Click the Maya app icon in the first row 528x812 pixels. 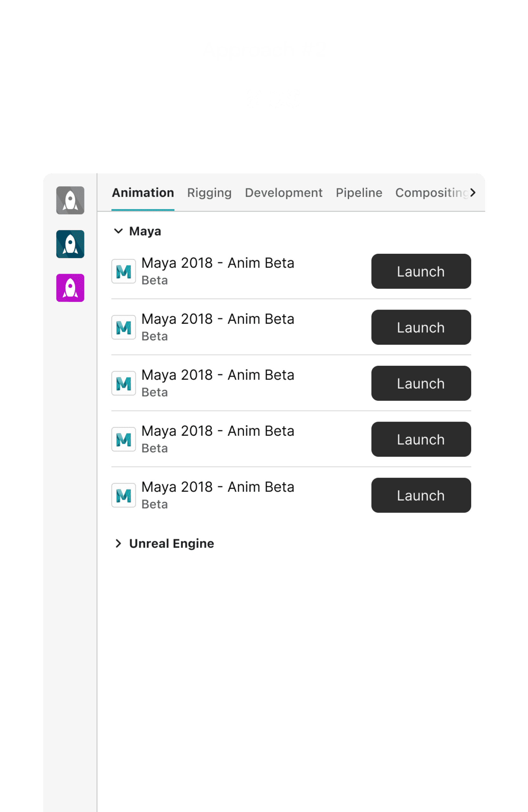(x=123, y=271)
